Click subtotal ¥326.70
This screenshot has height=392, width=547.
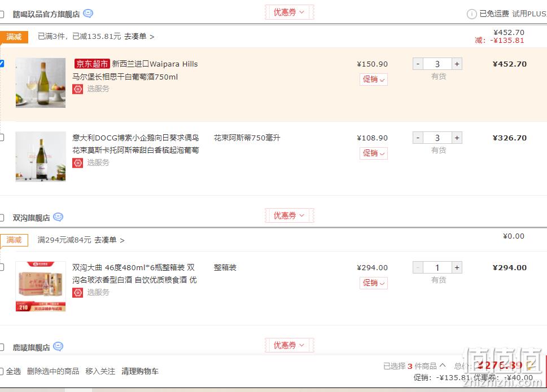click(x=510, y=138)
